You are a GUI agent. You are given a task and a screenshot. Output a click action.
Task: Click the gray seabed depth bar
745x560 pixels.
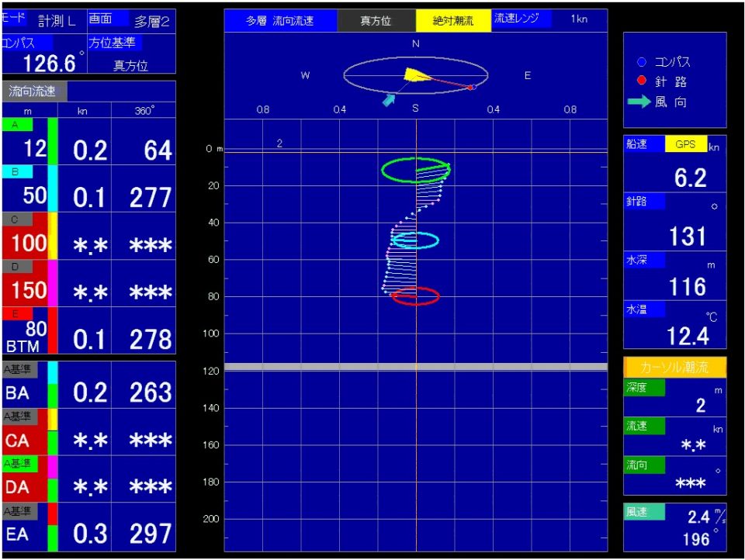point(416,367)
